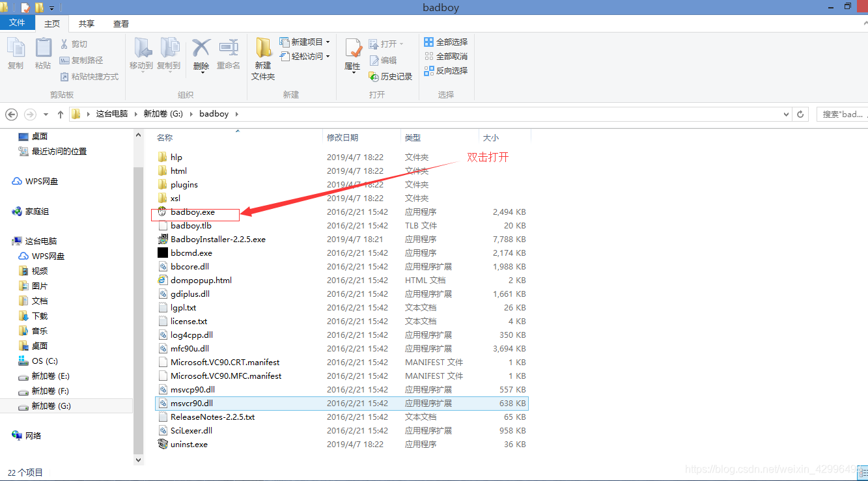
Task: Click the Edit command in Open group
Action: coord(383,60)
